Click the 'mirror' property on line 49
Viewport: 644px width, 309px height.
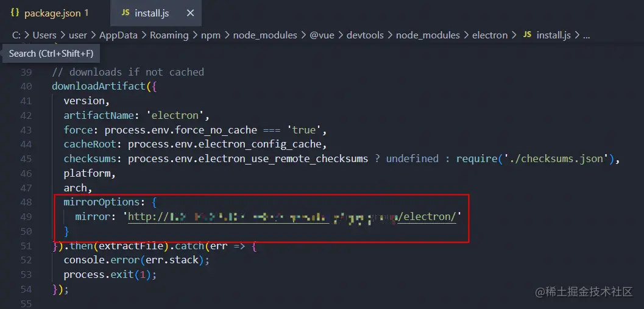click(93, 216)
